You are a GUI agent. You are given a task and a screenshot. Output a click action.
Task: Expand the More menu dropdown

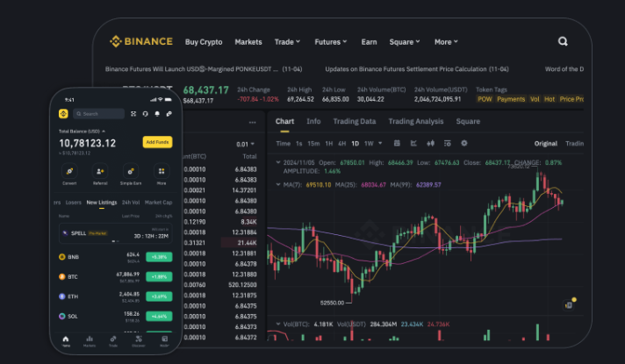(446, 42)
